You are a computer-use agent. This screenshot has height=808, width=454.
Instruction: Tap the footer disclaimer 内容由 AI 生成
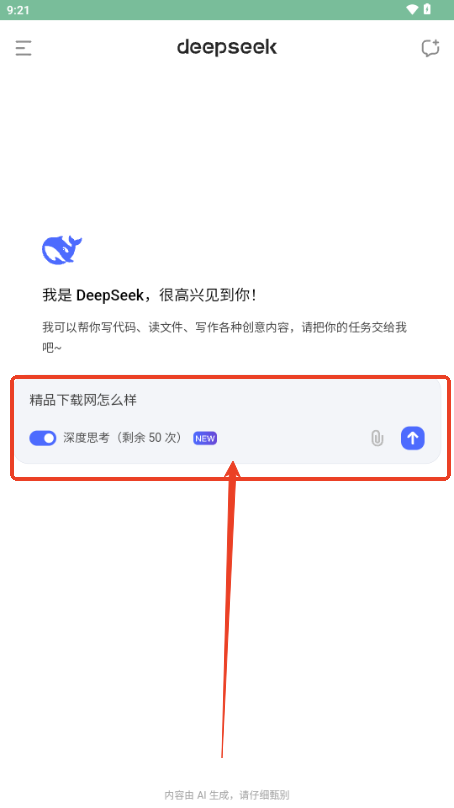coord(227,795)
